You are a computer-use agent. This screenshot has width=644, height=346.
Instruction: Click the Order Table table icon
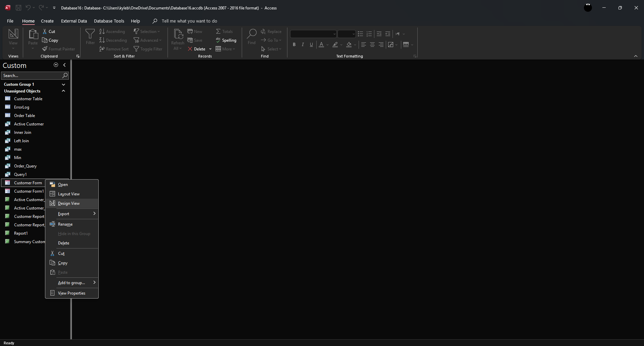7,115
